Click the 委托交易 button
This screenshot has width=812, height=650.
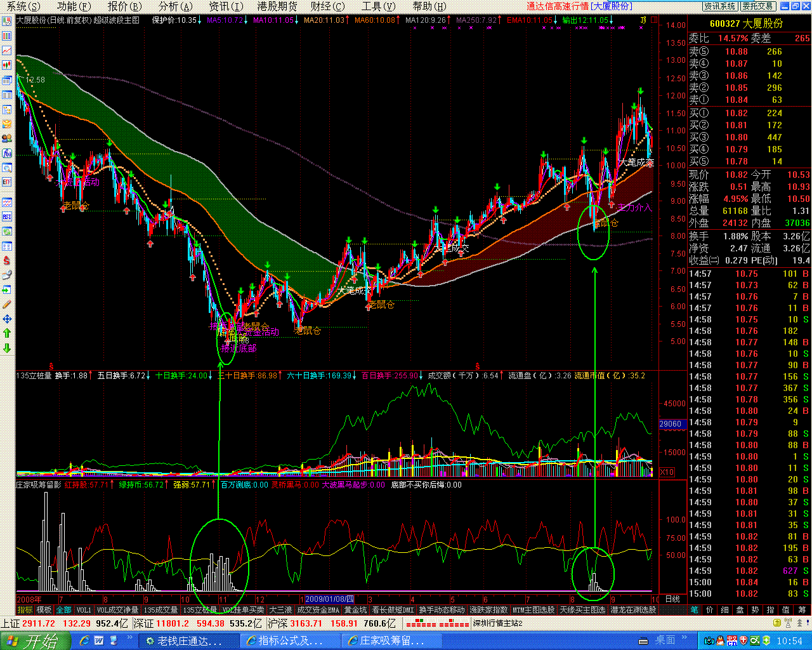point(758,6)
